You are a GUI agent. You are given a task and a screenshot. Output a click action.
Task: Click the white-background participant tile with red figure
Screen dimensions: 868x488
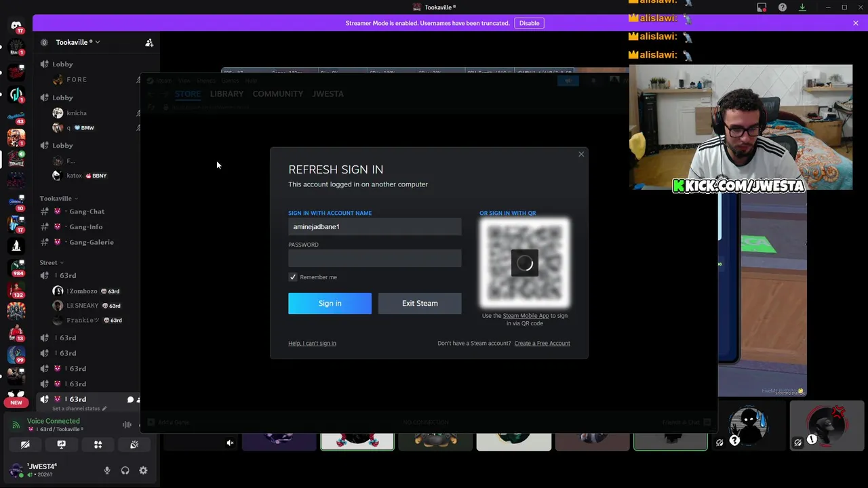357,443
